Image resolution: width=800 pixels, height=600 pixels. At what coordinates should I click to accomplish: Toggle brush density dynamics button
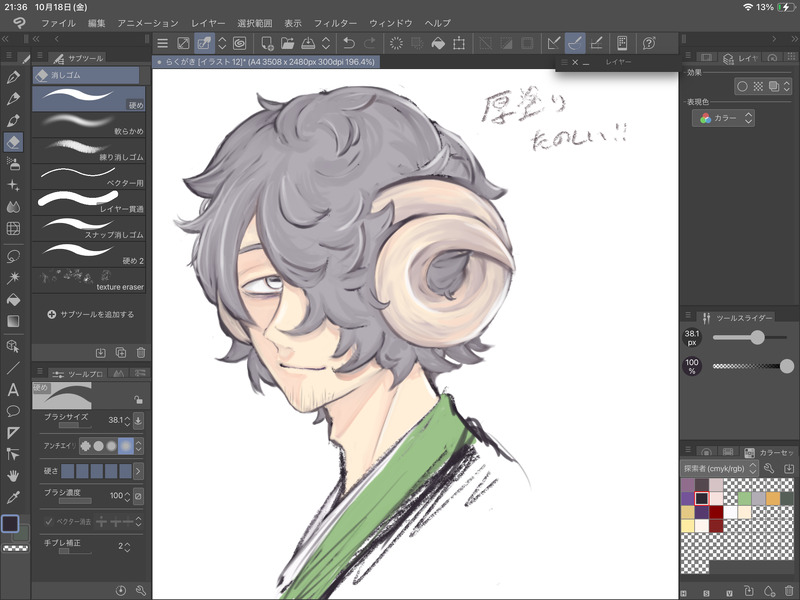[138, 495]
